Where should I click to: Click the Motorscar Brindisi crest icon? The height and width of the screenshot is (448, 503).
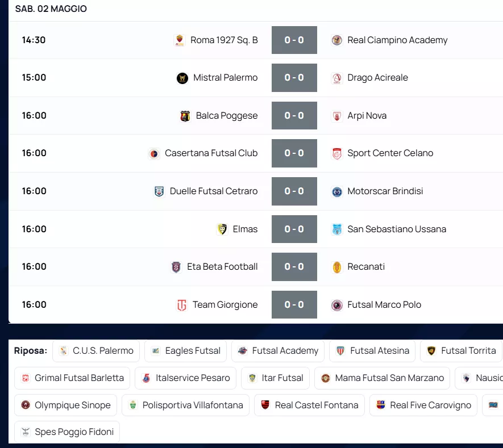[337, 191]
